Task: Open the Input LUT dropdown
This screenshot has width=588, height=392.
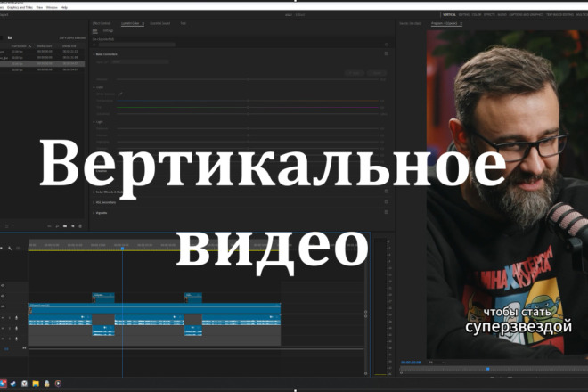Action: (x=140, y=61)
